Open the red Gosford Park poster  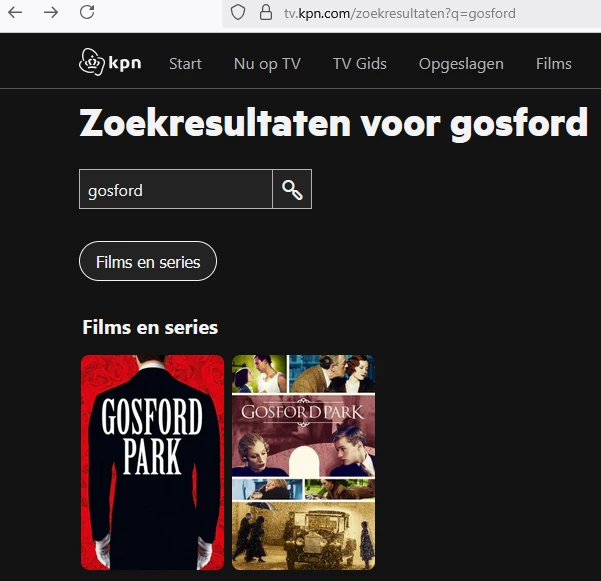point(153,463)
